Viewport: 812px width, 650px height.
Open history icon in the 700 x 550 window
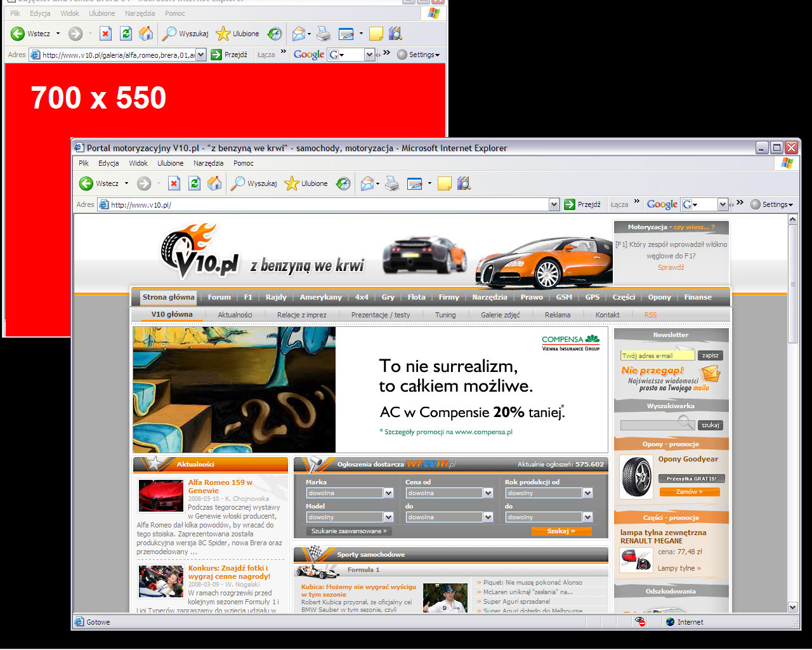coord(275,34)
